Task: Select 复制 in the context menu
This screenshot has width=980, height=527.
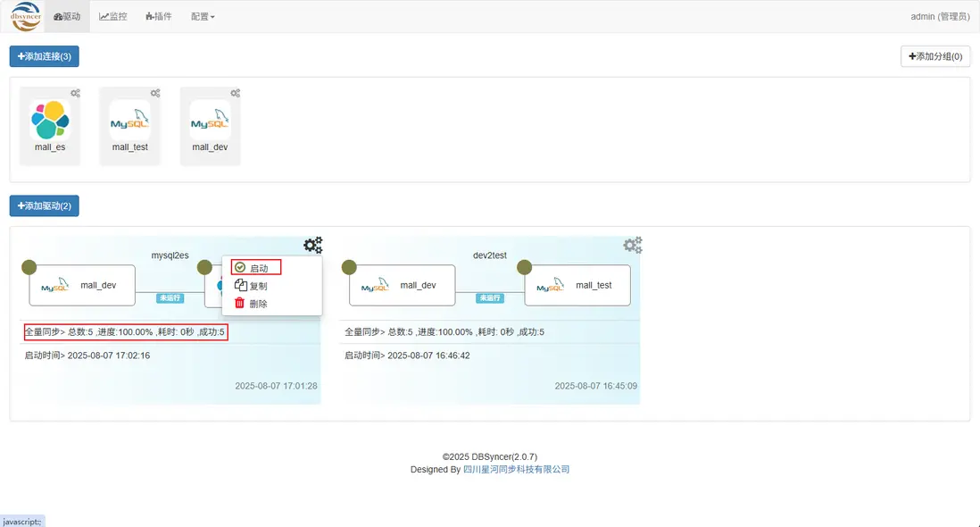Action: click(x=252, y=286)
